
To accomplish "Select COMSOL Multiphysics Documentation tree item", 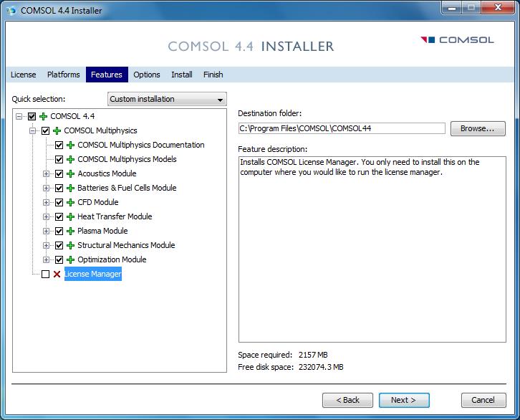I will pyautogui.click(x=140, y=145).
